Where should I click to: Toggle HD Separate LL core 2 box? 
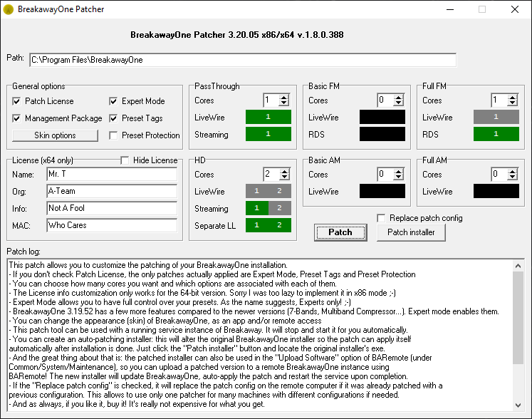tap(280, 225)
